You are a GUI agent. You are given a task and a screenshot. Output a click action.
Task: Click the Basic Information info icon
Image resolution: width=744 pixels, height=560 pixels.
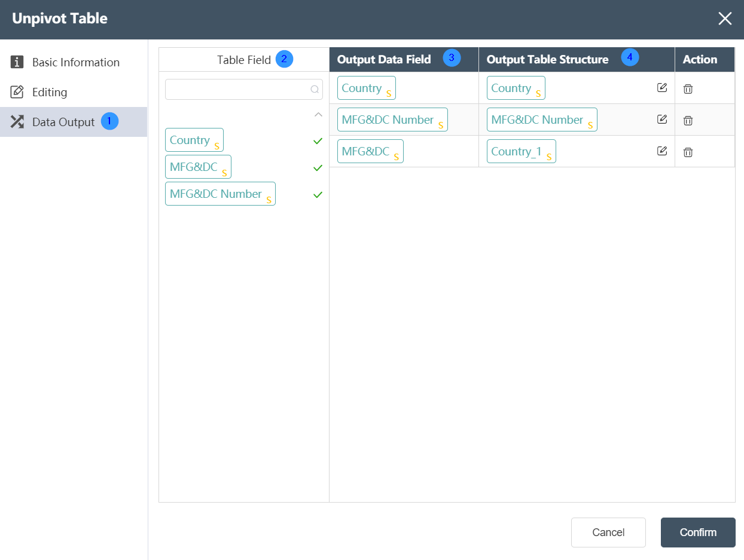click(17, 62)
